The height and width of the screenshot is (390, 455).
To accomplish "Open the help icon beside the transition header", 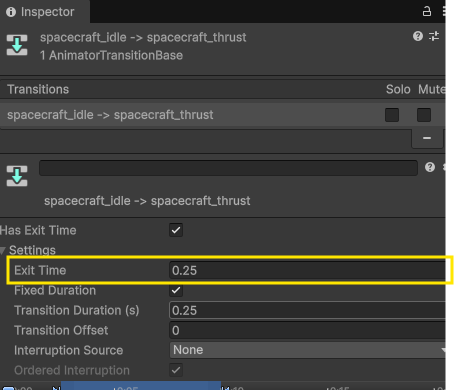I will pos(418,36).
